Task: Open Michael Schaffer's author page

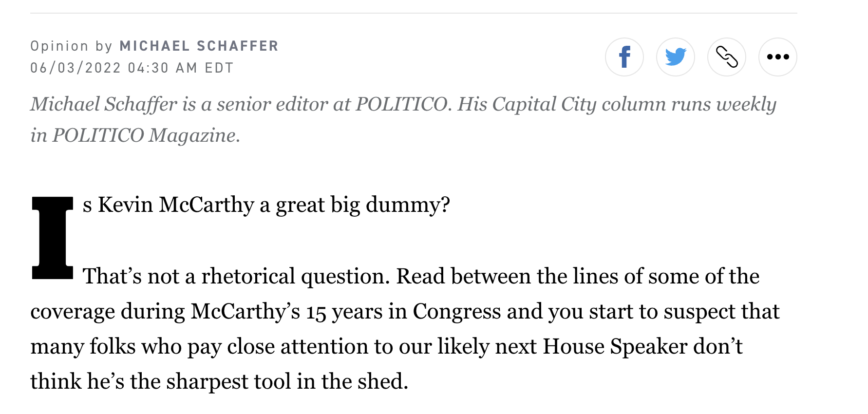Action: coord(199,46)
